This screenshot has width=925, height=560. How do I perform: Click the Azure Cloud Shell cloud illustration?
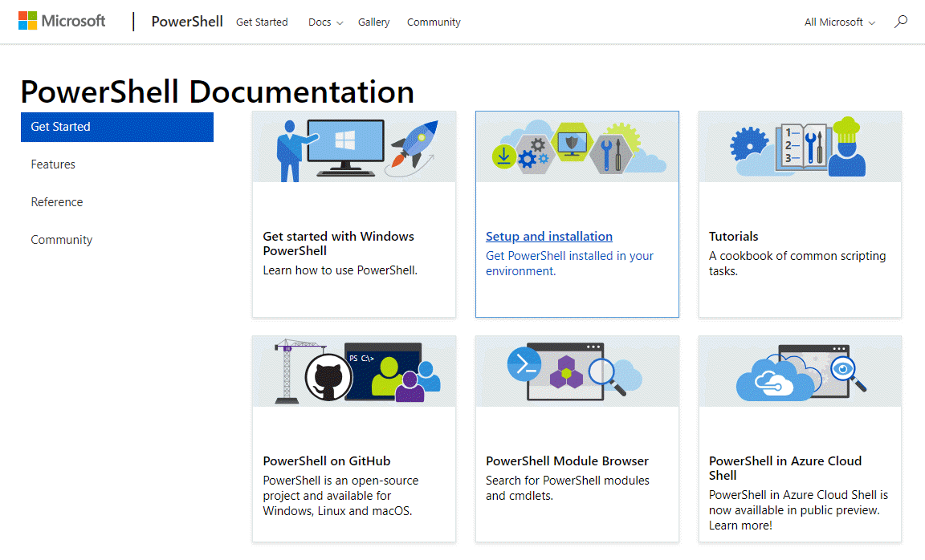click(799, 371)
